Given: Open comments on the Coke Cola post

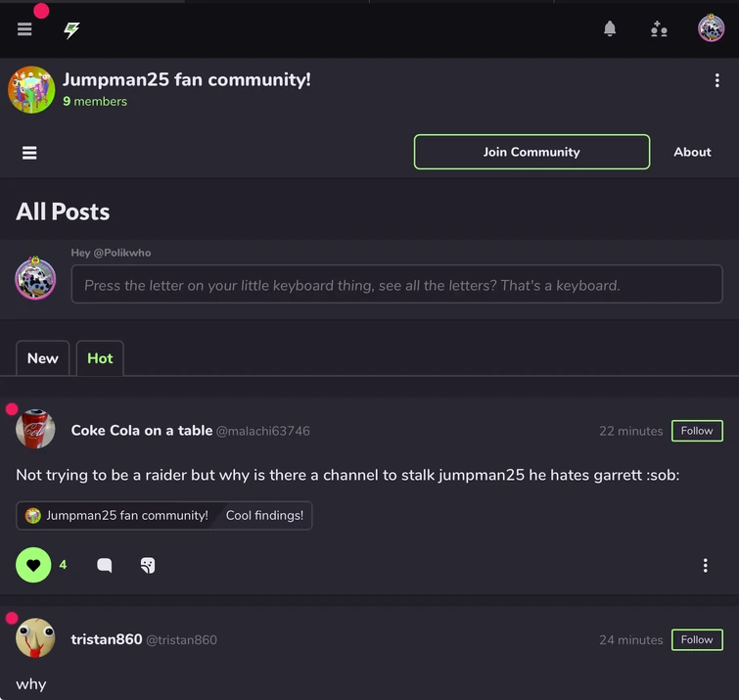Looking at the screenshot, I should pyautogui.click(x=105, y=565).
